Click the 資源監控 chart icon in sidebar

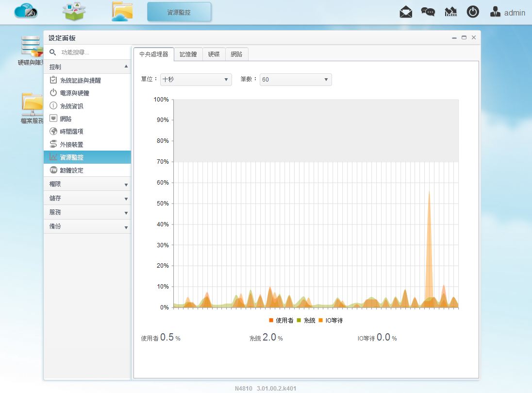(53, 156)
